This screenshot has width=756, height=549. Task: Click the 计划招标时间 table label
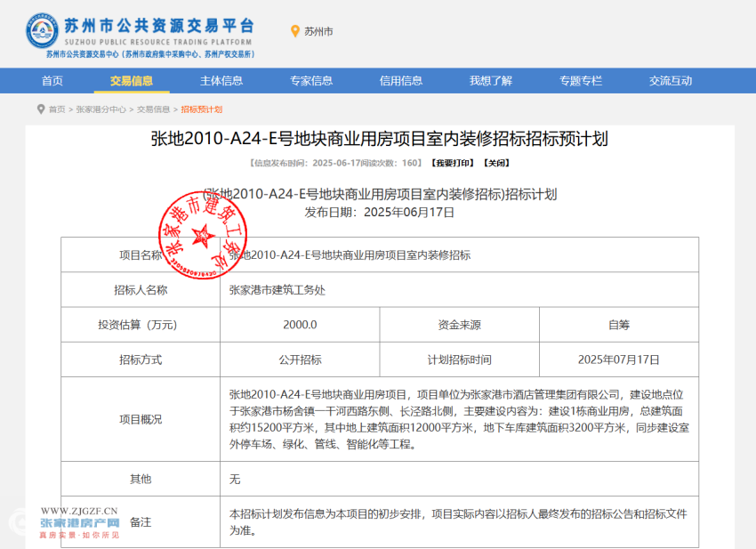[x=460, y=359]
